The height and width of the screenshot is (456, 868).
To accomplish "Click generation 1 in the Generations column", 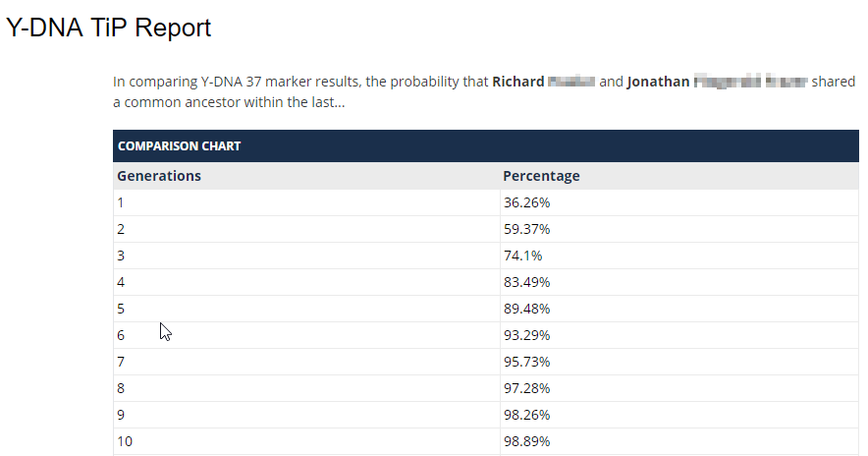I will [x=121, y=202].
